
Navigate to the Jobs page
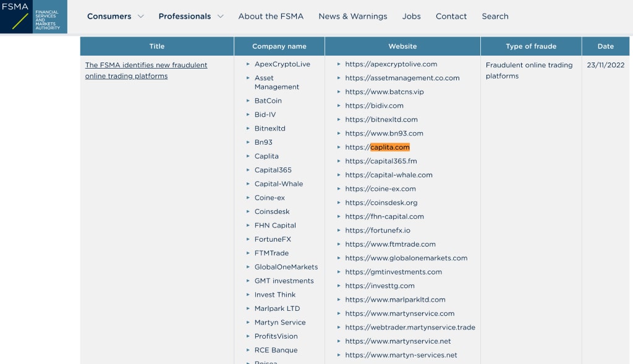coord(411,17)
